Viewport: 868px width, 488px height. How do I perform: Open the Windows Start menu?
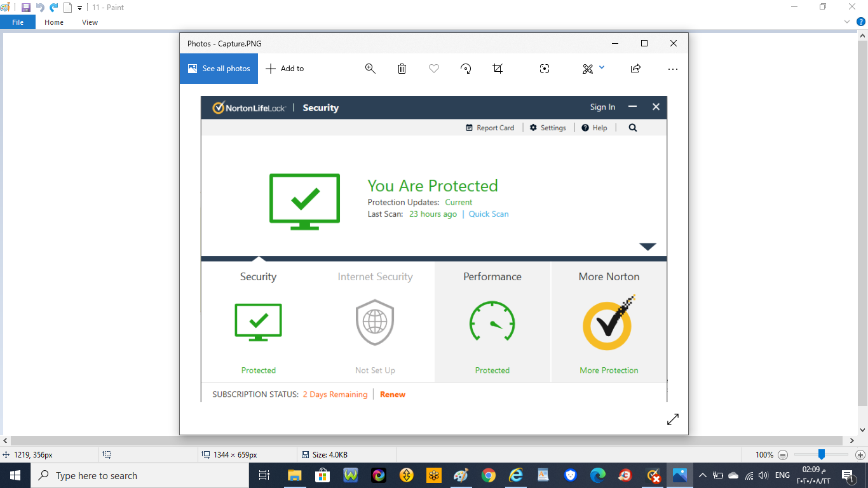15,475
